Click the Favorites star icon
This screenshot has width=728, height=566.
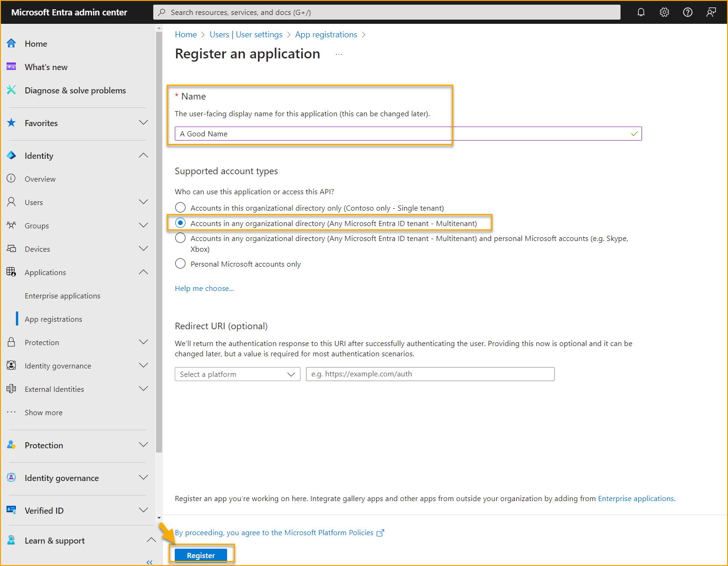click(11, 123)
